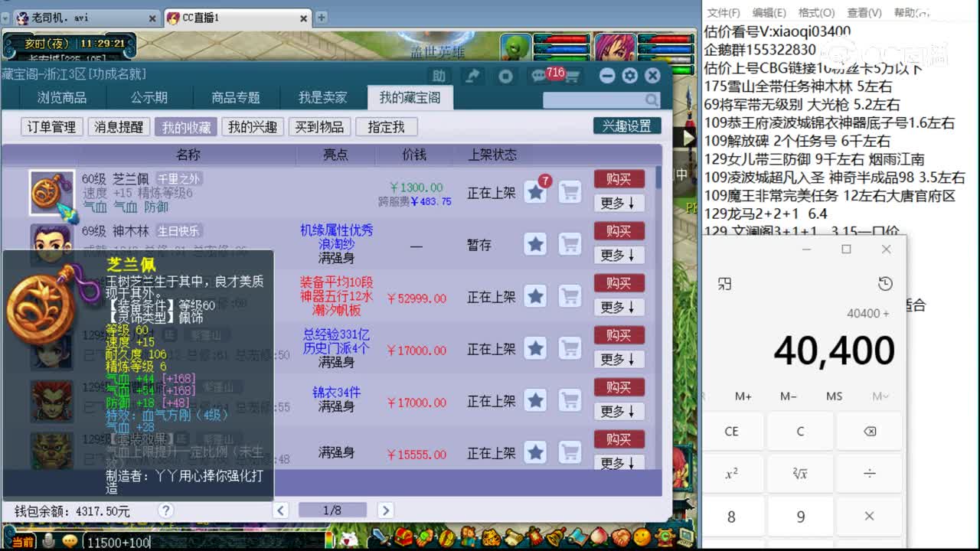Toggle favorite star on 锦衣34件 row
This screenshot has height=551, width=980.
[x=535, y=400]
